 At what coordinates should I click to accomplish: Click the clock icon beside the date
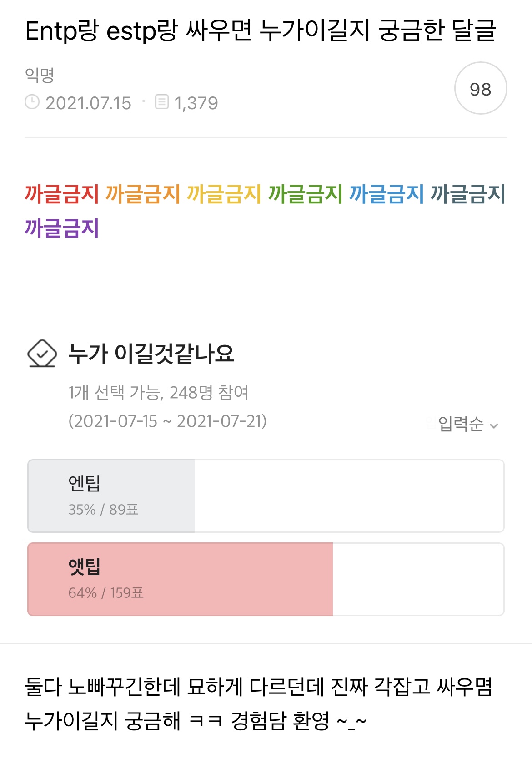point(32,102)
